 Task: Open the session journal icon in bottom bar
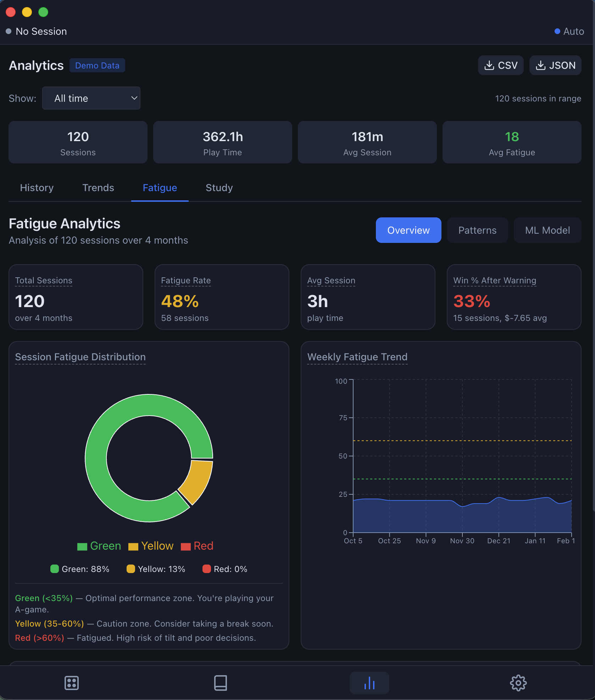(x=221, y=683)
